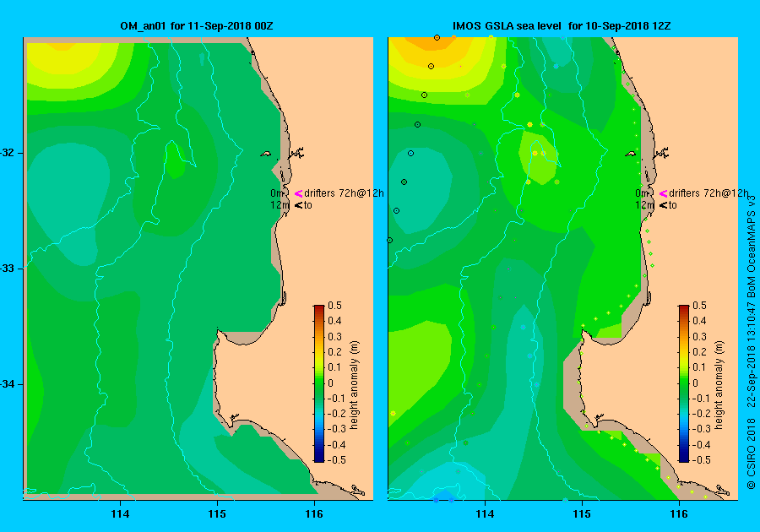
Task: Click the '0.2' tick label on the left colorbar
Action: (x=335, y=352)
